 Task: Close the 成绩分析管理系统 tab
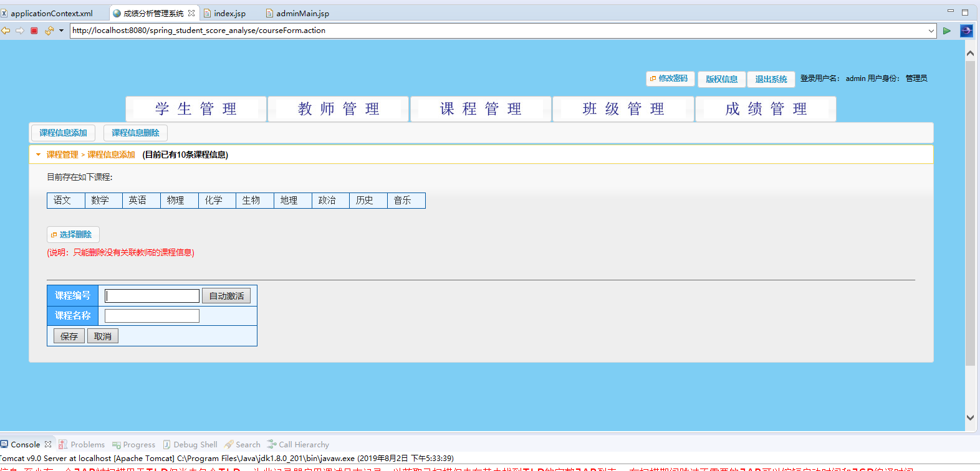[x=191, y=13]
